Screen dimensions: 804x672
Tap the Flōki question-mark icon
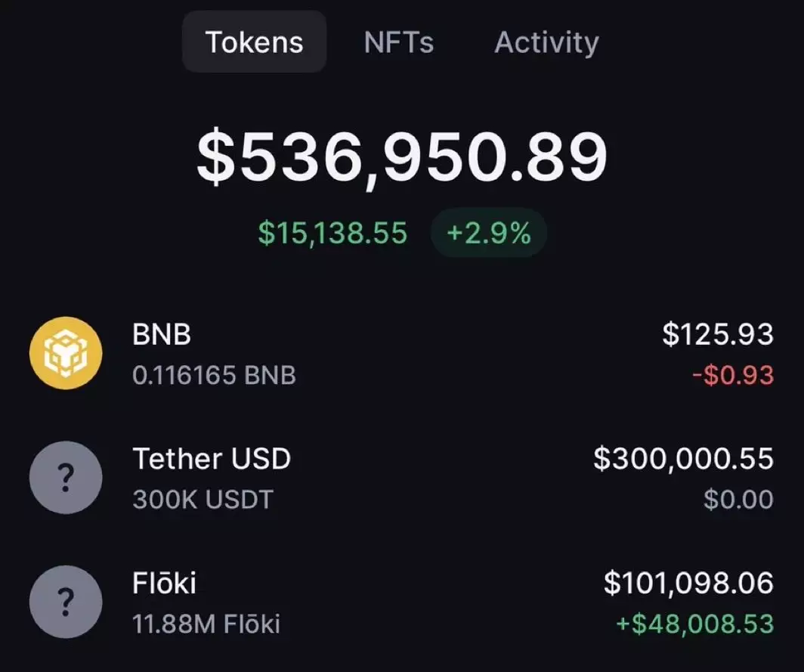pyautogui.click(x=66, y=602)
